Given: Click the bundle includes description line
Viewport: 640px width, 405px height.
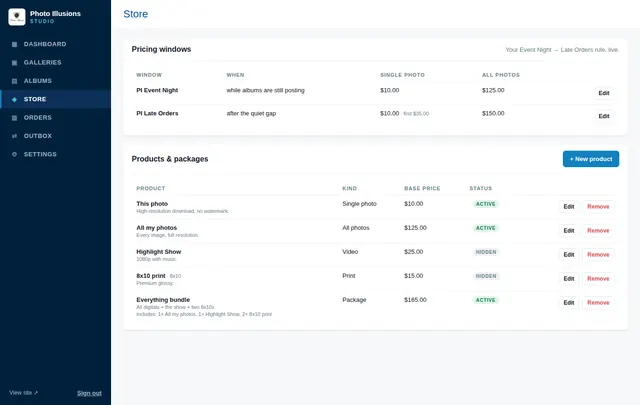Looking at the screenshot, I should [x=204, y=314].
